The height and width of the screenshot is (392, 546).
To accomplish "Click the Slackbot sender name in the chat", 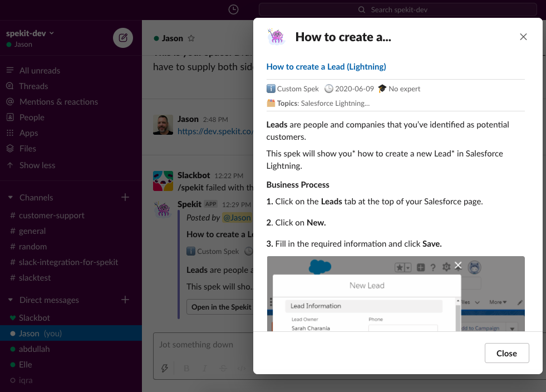I will click(x=194, y=175).
